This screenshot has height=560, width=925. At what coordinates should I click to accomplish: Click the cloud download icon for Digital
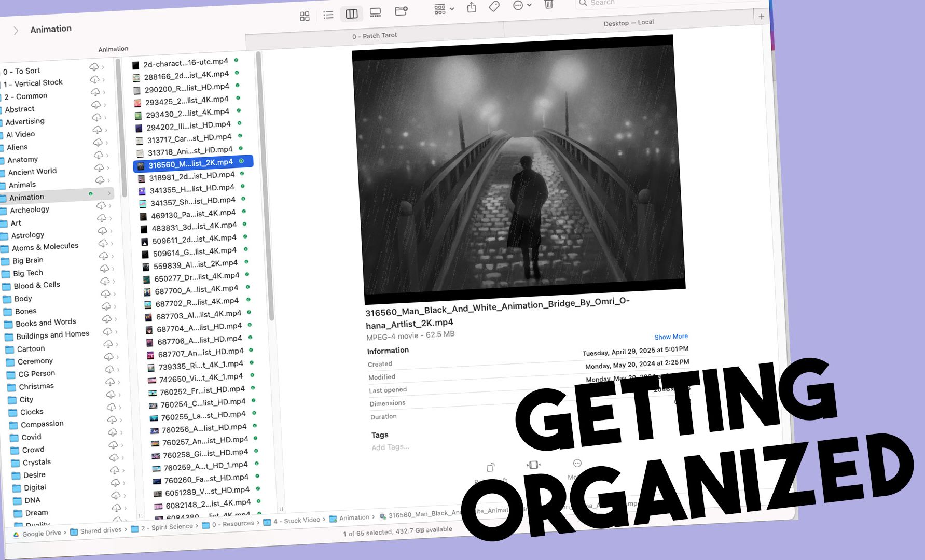[x=116, y=483]
